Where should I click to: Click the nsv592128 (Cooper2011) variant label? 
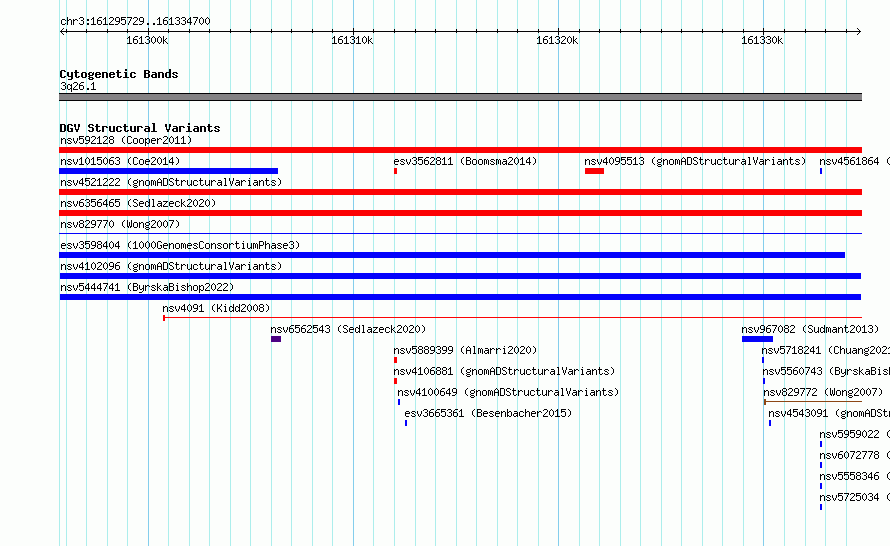(x=126, y=140)
